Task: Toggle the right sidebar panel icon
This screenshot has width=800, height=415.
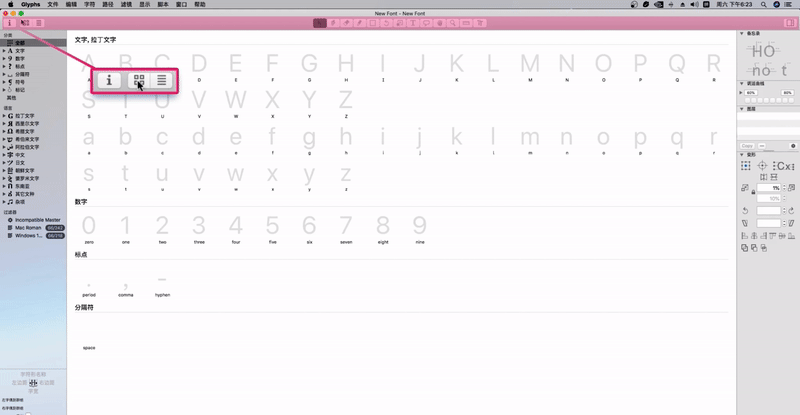Action: click(x=790, y=22)
